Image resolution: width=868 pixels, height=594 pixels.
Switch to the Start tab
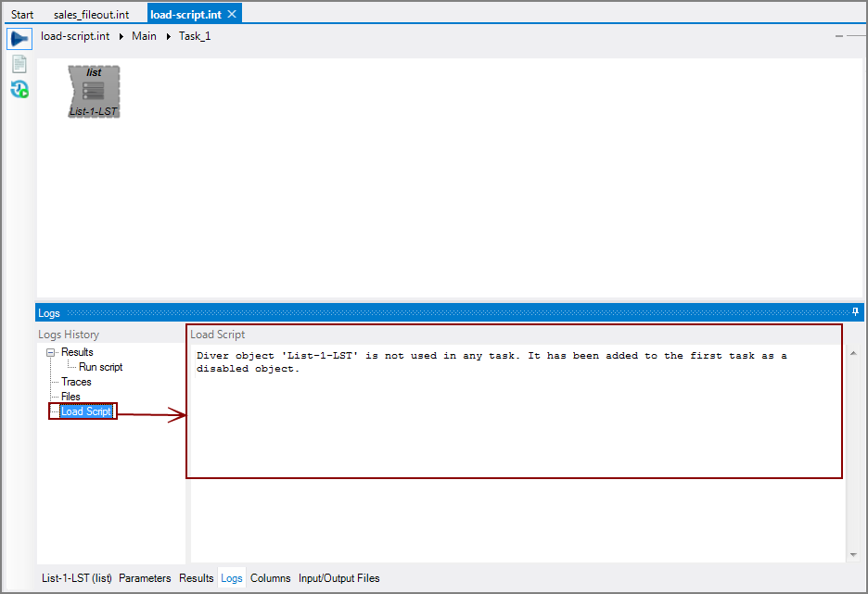tap(21, 13)
